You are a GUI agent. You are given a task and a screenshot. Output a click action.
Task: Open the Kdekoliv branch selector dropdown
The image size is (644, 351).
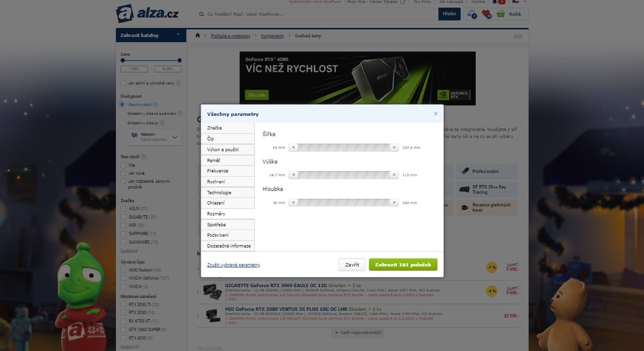154,136
